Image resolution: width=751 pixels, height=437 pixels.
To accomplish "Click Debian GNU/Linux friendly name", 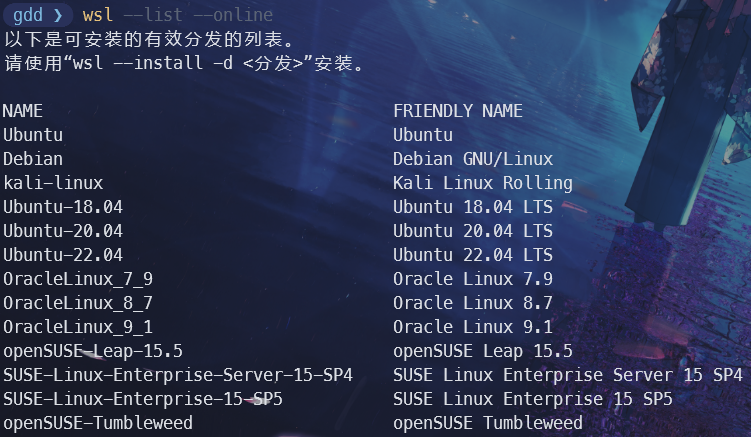I will (x=473, y=159).
